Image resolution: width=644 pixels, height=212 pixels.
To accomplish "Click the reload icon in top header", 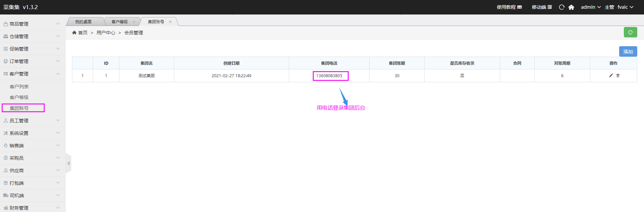I will pos(562,7).
